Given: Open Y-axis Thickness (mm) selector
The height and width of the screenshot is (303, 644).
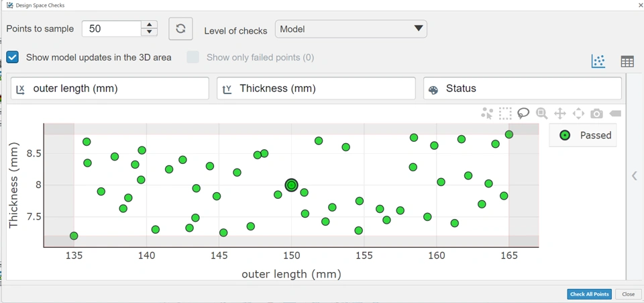Looking at the screenshot, I should click(x=316, y=89).
